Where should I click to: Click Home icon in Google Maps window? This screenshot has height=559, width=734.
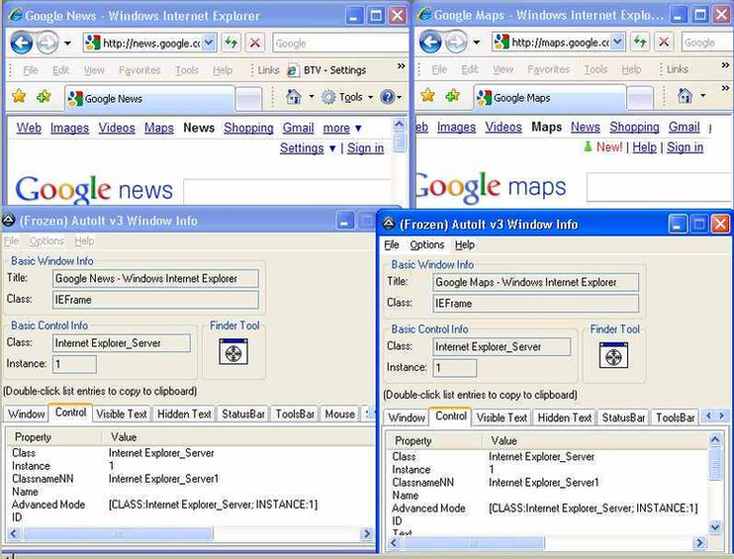click(685, 96)
